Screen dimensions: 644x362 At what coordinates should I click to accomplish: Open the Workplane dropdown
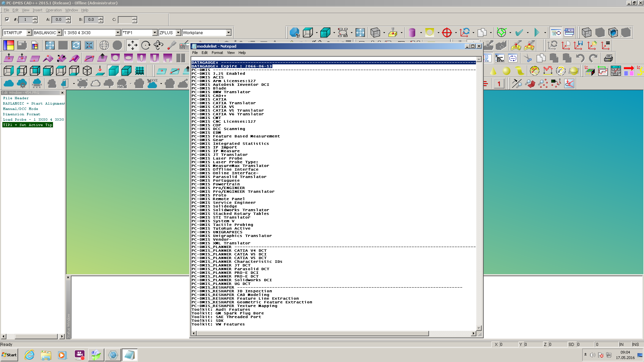(228, 33)
